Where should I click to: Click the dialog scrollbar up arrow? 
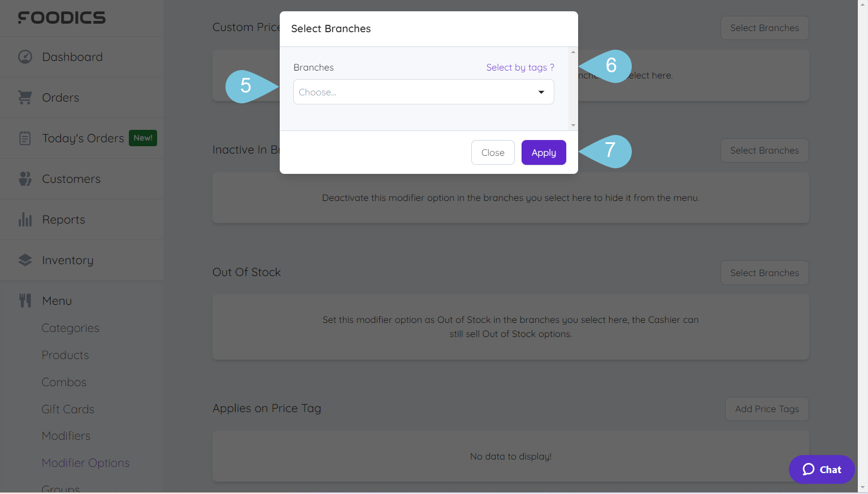coord(574,52)
